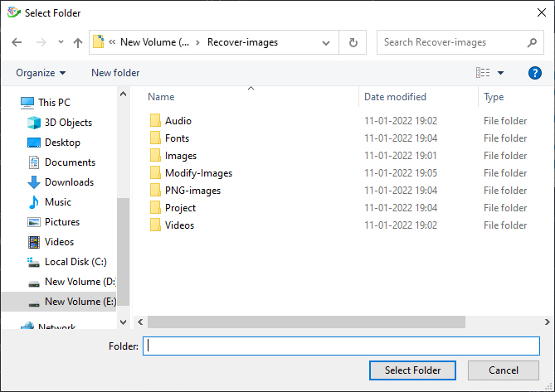Image resolution: width=555 pixels, height=392 pixels.
Task: Show recent locations dropdown
Action: click(x=61, y=42)
